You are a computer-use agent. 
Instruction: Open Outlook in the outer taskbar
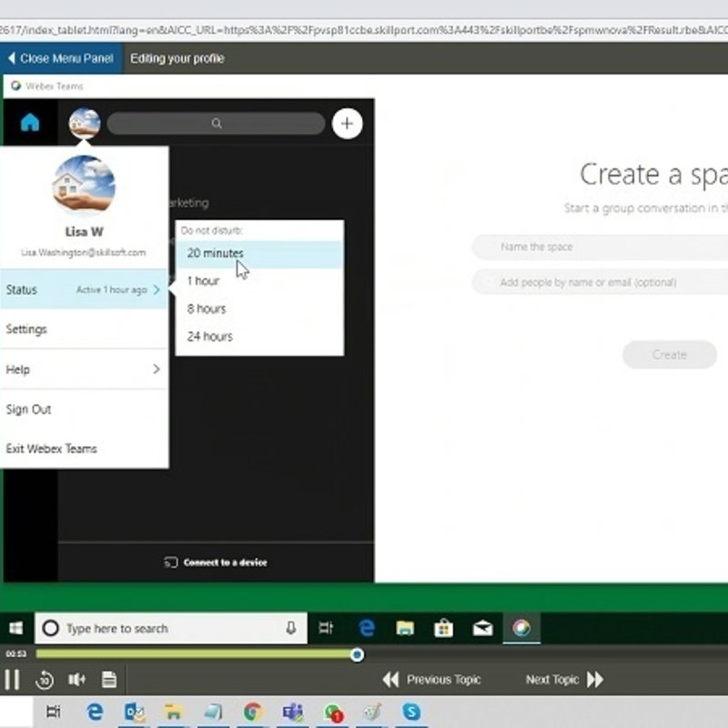134,712
